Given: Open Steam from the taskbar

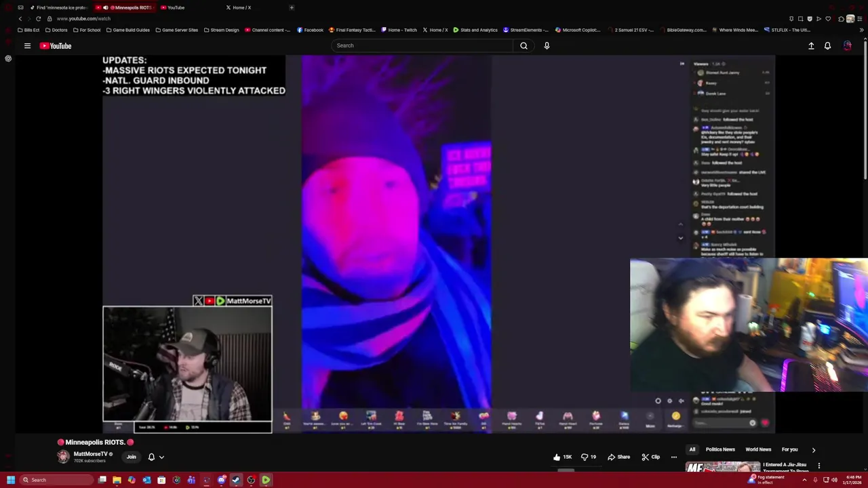Looking at the screenshot, I should 235,480.
